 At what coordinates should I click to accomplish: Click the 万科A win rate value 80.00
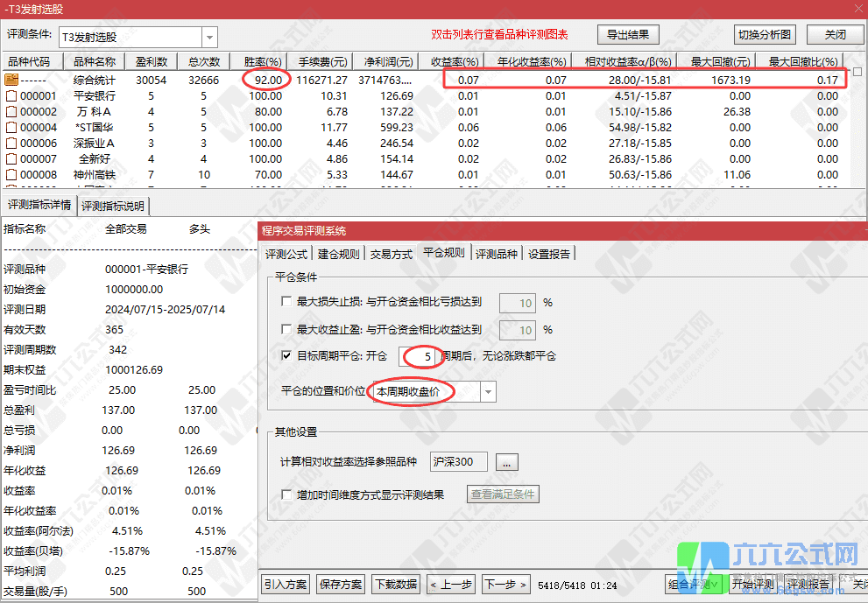pos(268,112)
